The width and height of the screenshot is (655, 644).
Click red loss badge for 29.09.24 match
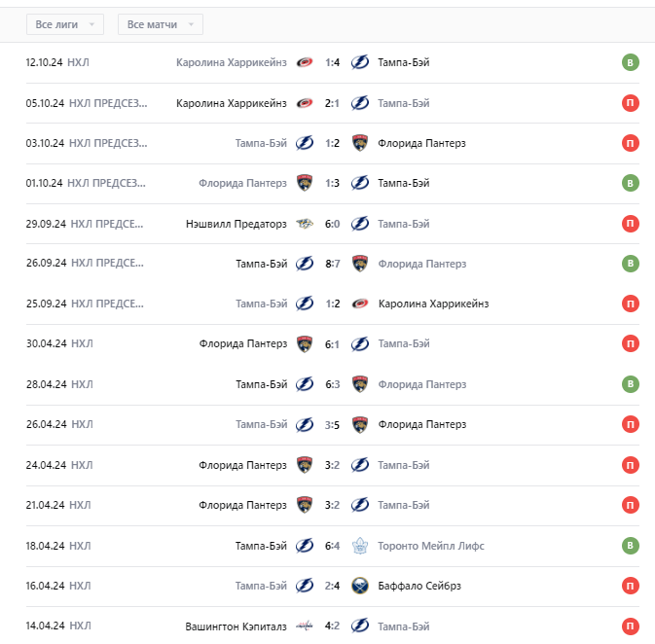tap(631, 224)
